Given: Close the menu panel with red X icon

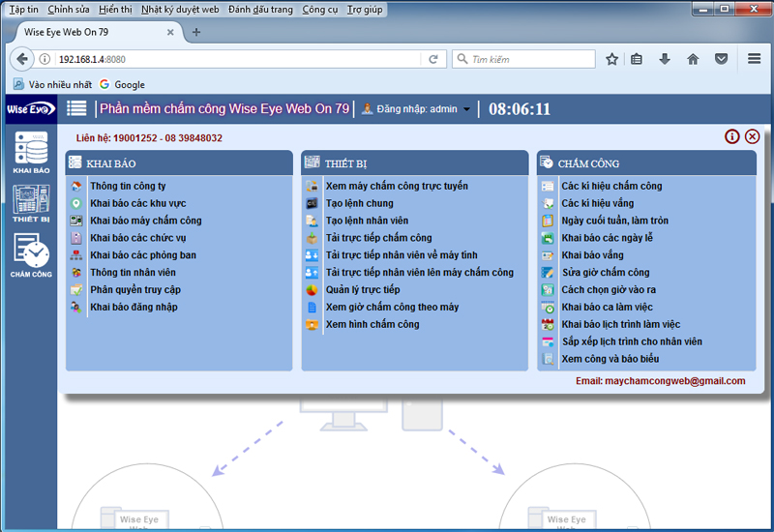Looking at the screenshot, I should (x=752, y=136).
